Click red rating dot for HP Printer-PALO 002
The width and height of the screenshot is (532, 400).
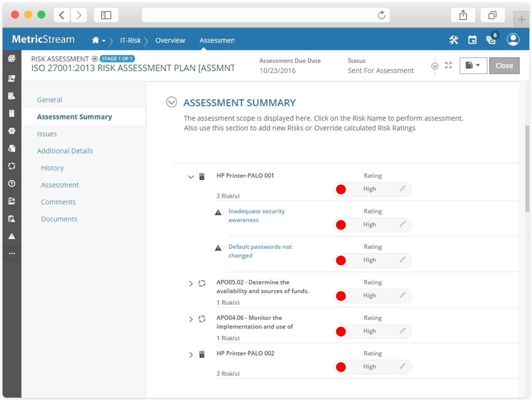[341, 367]
